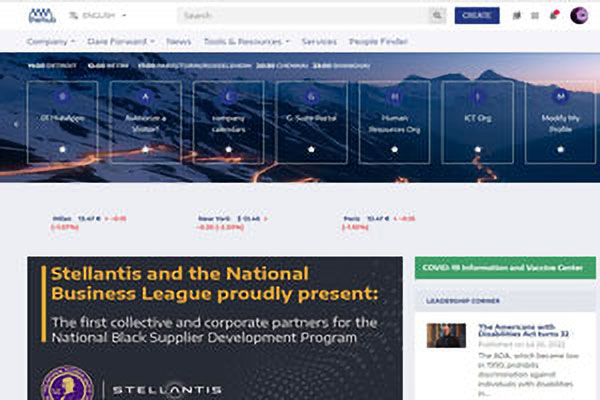Open the Human Resources Org card

(x=395, y=122)
